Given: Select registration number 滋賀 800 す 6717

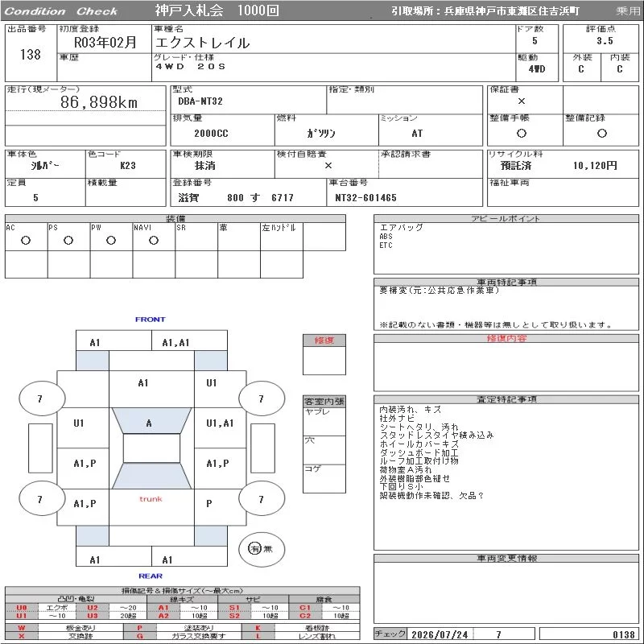Looking at the screenshot, I should pyautogui.click(x=236, y=198).
